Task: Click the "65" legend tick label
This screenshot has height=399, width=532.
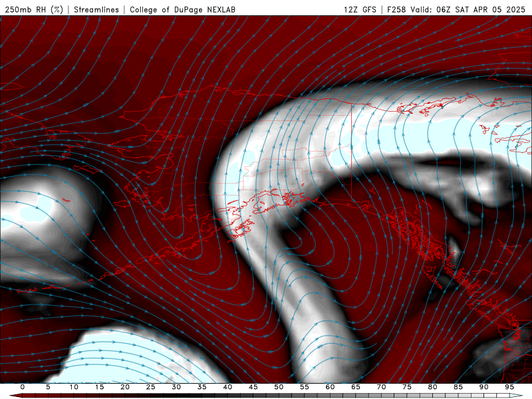Action: click(356, 387)
